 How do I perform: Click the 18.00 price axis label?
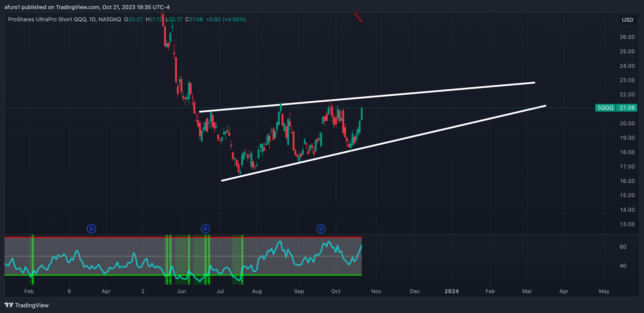point(627,152)
